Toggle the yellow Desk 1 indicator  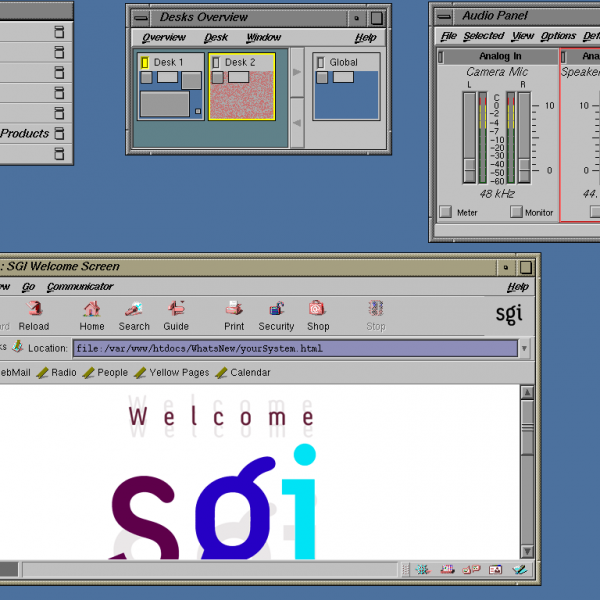pyautogui.click(x=145, y=62)
